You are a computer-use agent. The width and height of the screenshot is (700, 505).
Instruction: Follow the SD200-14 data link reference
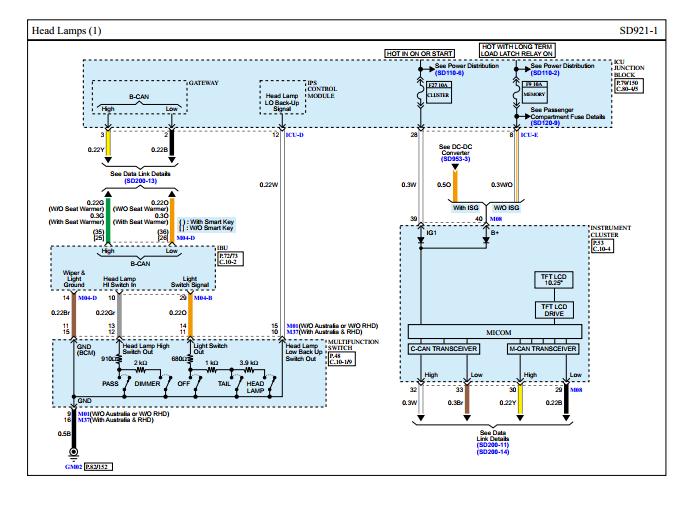point(493,452)
